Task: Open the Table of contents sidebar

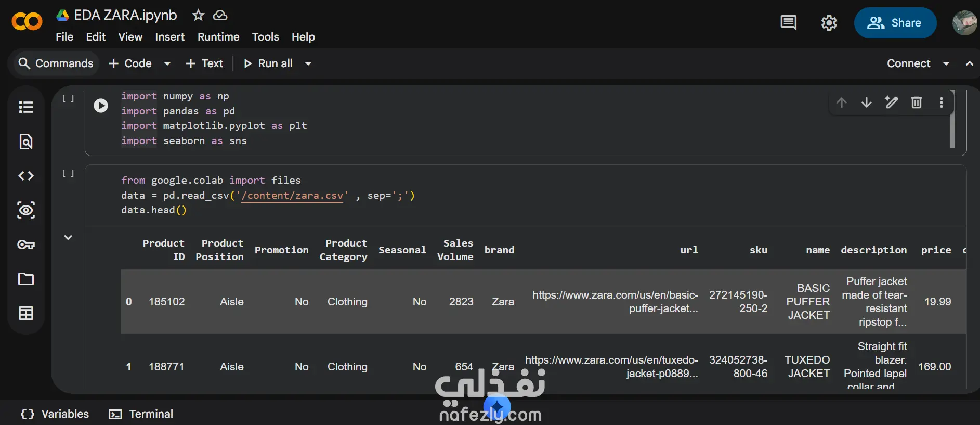Action: (x=26, y=107)
